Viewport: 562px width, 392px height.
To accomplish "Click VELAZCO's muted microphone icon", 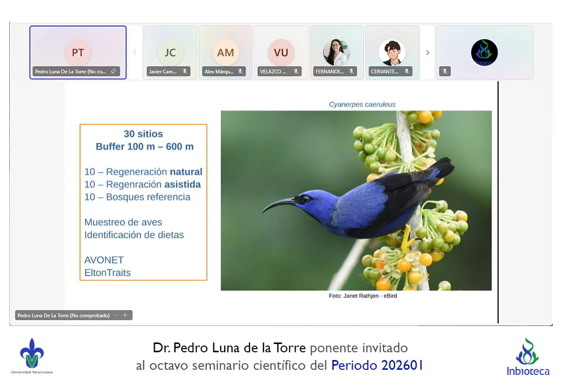I will [x=296, y=72].
